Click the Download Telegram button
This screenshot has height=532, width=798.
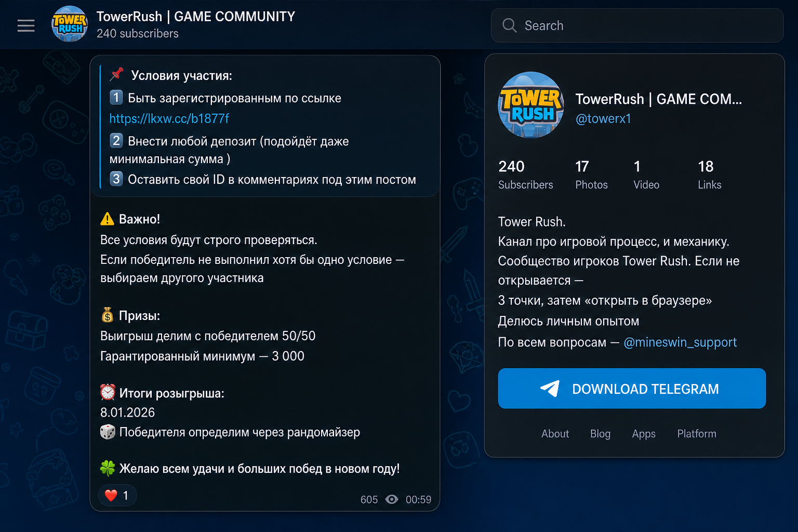click(x=632, y=389)
